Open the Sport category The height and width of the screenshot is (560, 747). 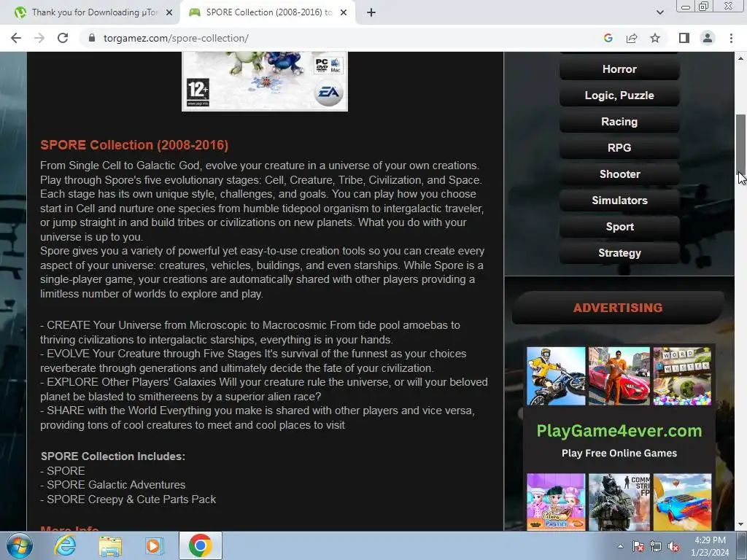619,227
